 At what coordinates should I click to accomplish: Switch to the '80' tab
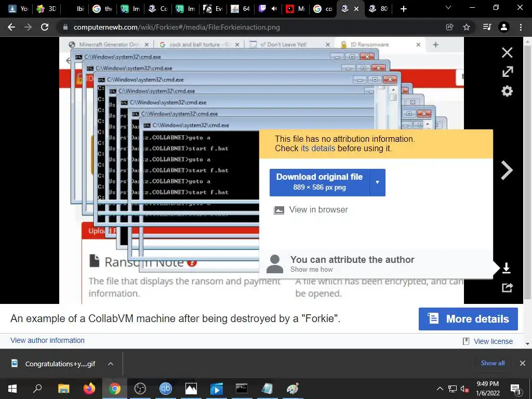(378, 9)
